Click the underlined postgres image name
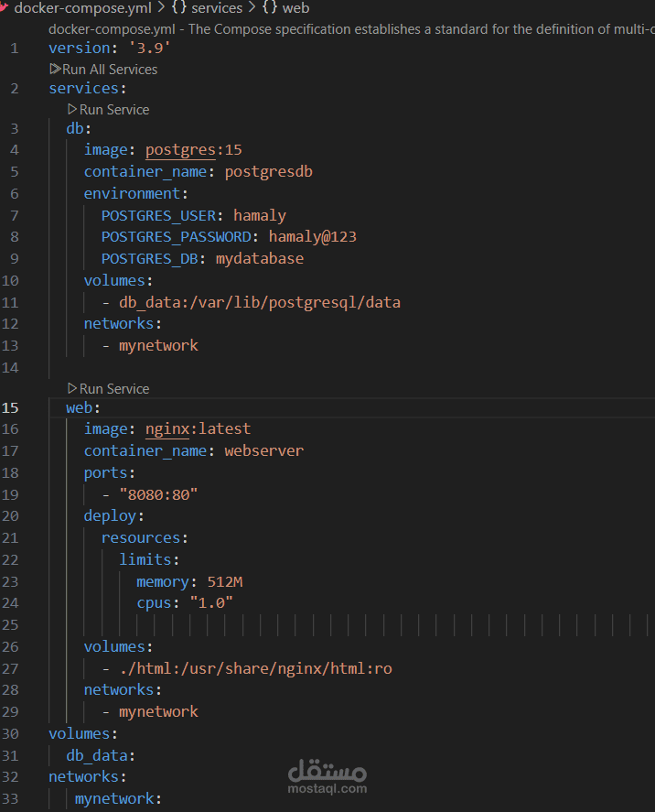Screen dimensions: 655x812 pos(180,149)
